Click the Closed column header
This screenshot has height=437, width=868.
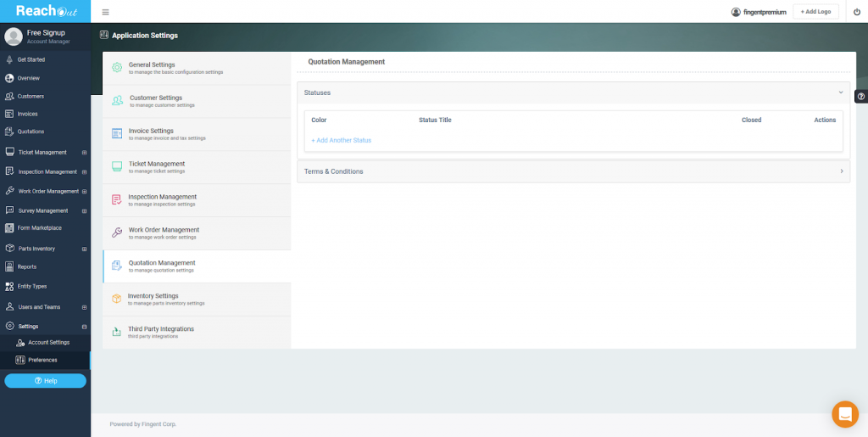[751, 120]
